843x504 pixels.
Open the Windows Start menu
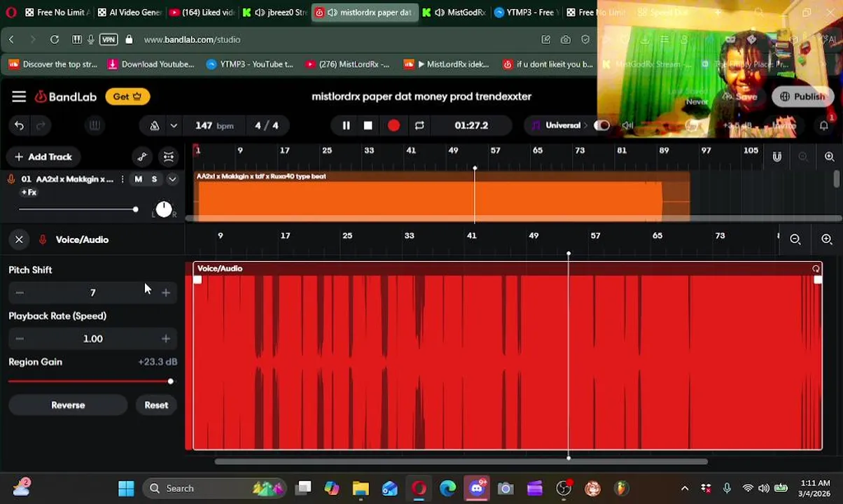point(126,489)
